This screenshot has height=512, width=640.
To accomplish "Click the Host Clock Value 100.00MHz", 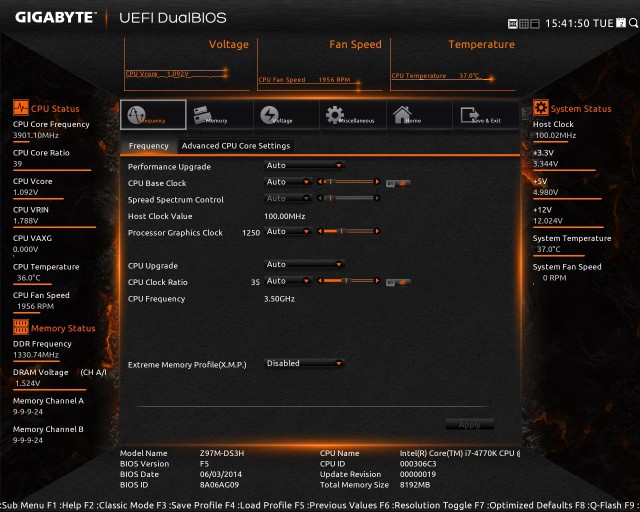I will (x=284, y=216).
